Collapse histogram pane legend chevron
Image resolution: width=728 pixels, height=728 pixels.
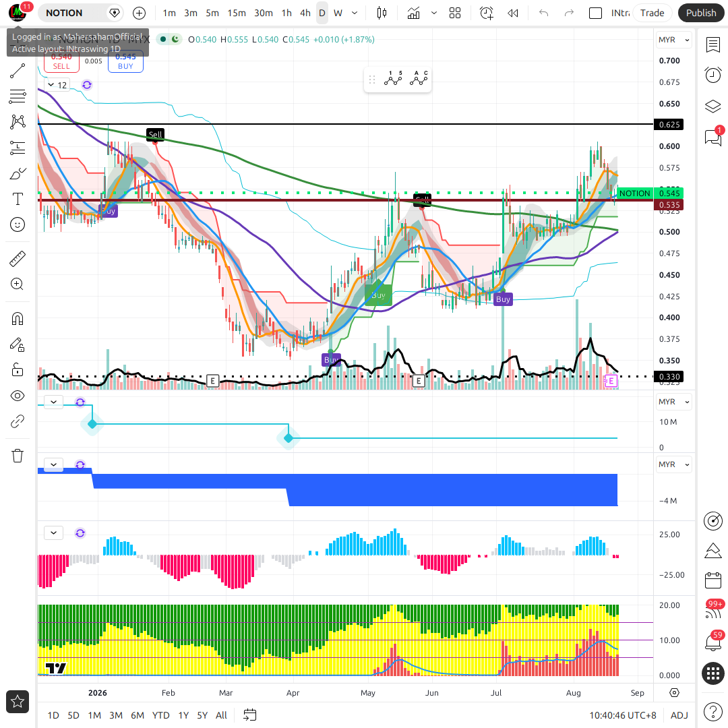(x=54, y=533)
